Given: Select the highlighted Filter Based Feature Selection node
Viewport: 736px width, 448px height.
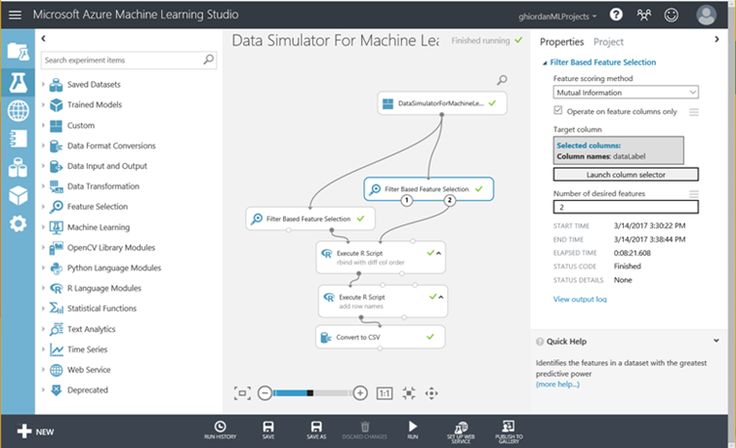Looking at the screenshot, I should pos(429,189).
